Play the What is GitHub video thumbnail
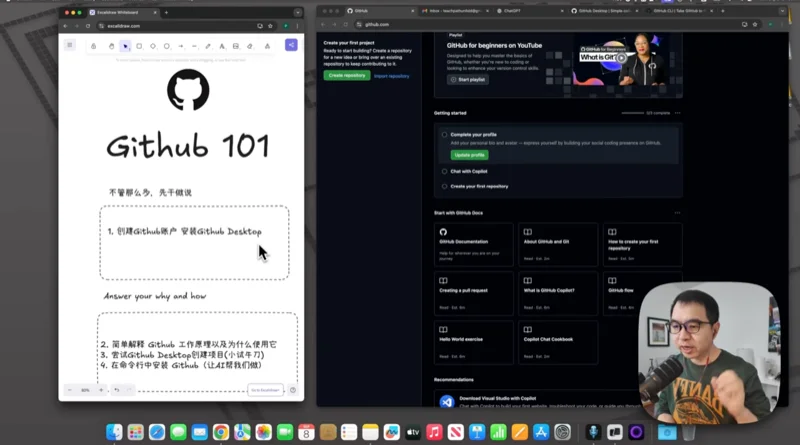800x445 pixels. pyautogui.click(x=621, y=58)
